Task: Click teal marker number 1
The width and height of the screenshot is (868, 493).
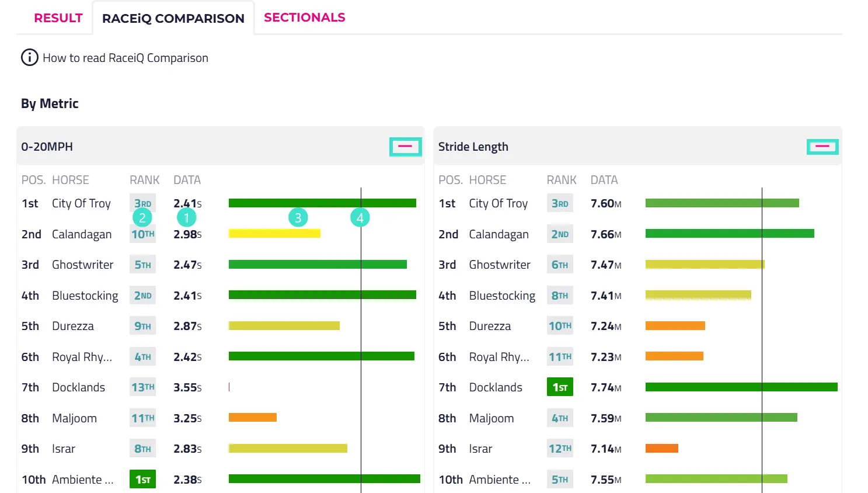Action: click(x=186, y=218)
